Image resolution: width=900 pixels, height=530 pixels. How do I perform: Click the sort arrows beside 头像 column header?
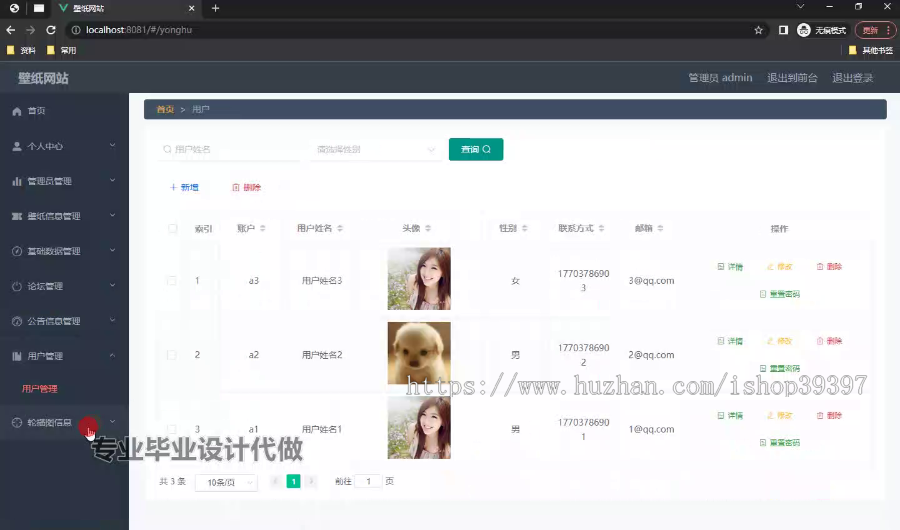click(x=428, y=229)
